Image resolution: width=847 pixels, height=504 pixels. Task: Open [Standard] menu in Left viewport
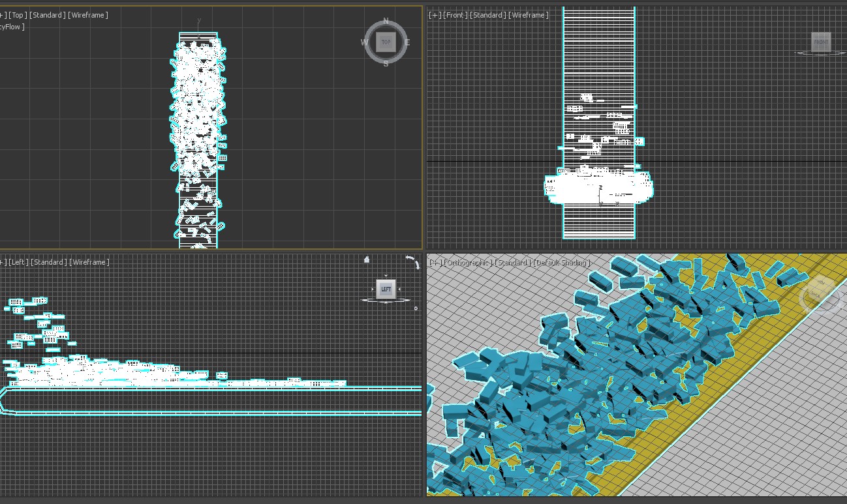tap(48, 262)
